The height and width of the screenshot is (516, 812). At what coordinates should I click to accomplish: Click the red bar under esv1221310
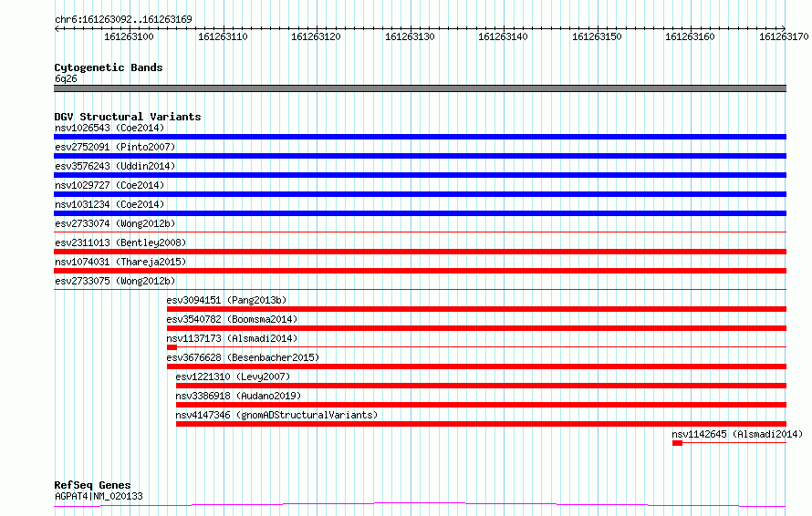481,386
